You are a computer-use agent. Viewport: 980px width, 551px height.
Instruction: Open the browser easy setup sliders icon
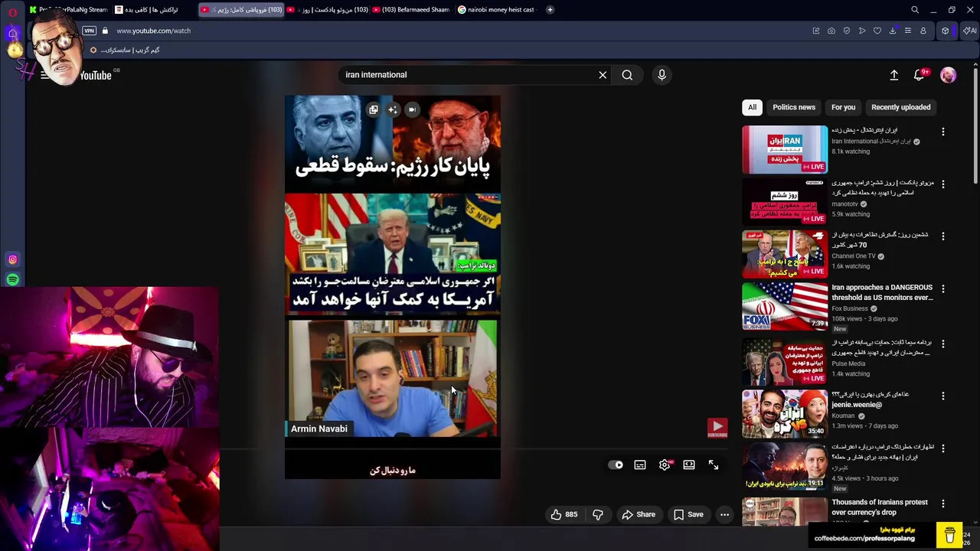[908, 31]
